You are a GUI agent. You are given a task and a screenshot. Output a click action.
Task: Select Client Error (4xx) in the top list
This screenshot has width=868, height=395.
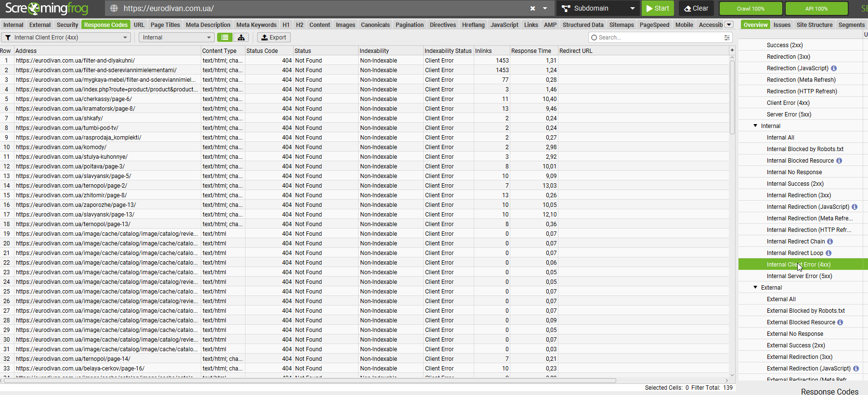[788, 103]
